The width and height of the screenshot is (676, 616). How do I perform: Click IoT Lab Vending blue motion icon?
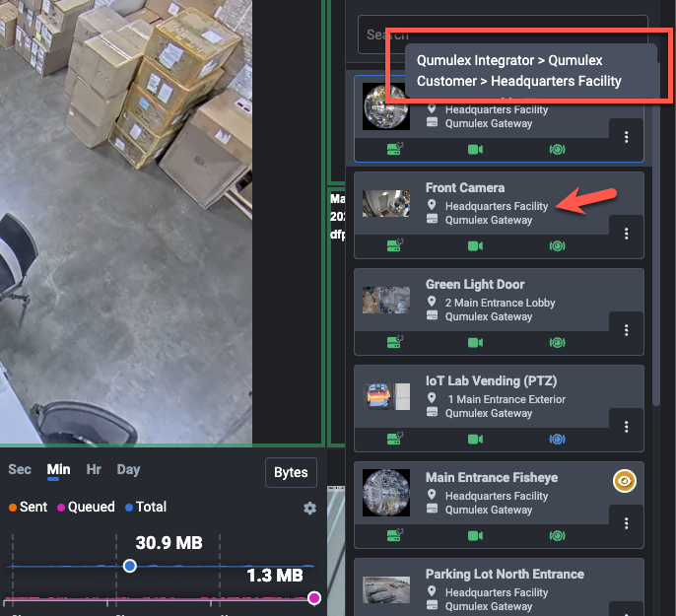tap(557, 440)
